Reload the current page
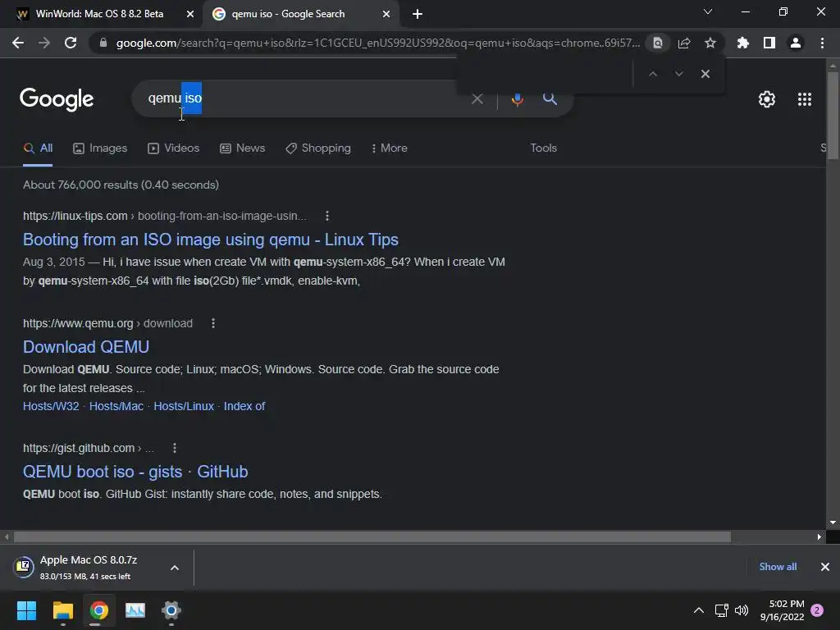 tap(71, 43)
